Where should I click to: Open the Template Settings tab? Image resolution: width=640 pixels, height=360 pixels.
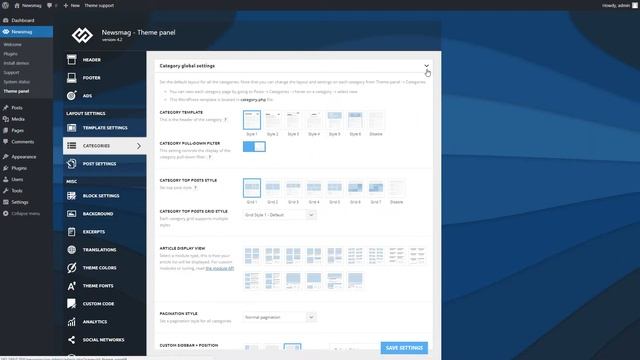click(x=104, y=128)
